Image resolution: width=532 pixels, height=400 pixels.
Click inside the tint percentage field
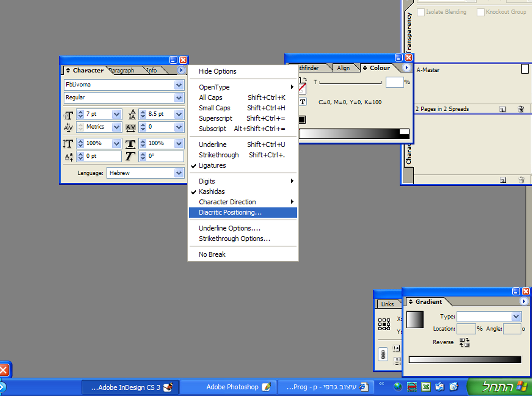(394, 82)
